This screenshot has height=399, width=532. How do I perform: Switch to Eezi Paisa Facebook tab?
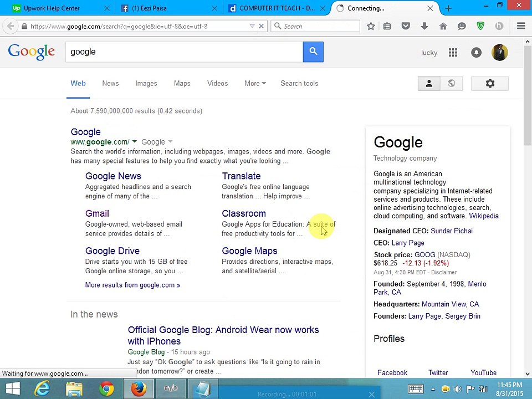pyautogui.click(x=149, y=8)
